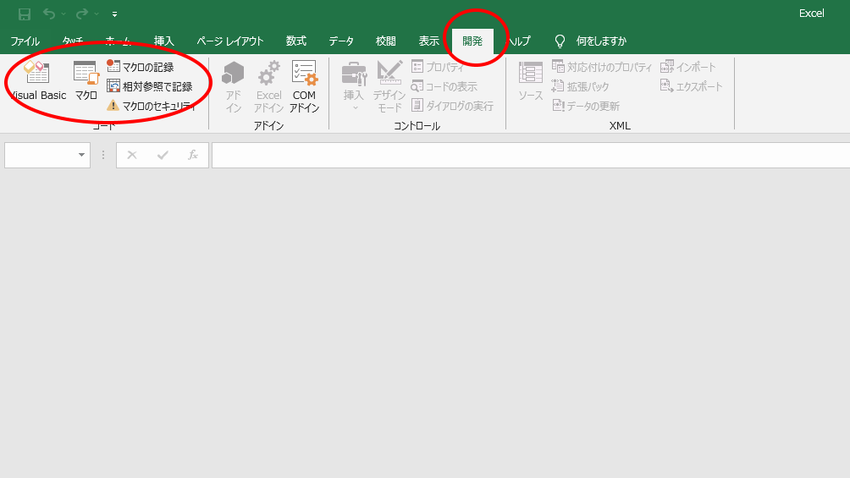Click データの更新 (Refresh Data)
850x478 pixels.
click(x=585, y=106)
